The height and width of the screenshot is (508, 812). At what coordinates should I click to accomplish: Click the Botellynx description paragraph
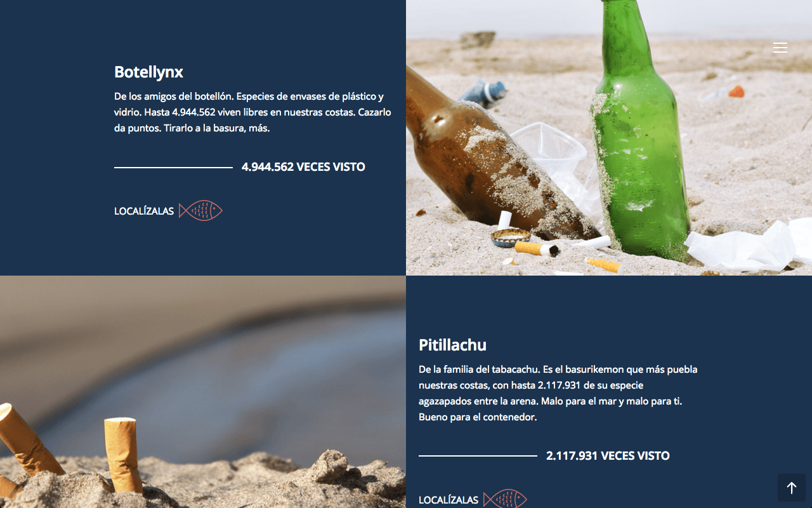(x=252, y=112)
